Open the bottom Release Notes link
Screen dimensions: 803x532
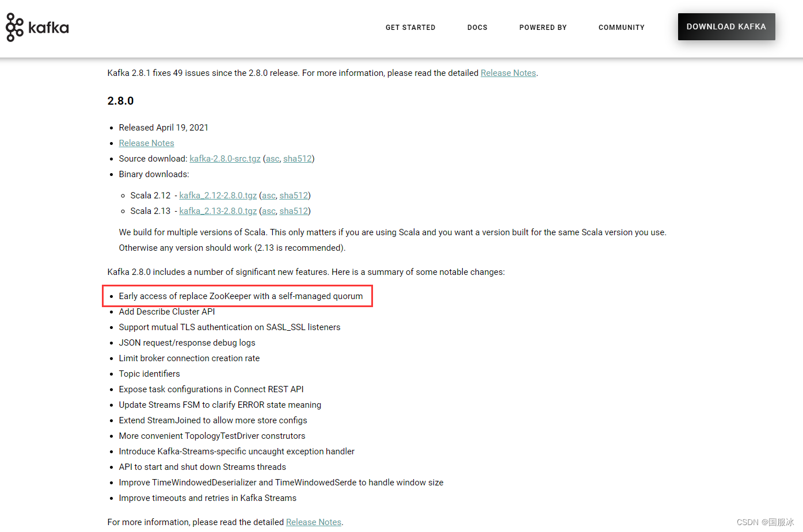coord(314,522)
